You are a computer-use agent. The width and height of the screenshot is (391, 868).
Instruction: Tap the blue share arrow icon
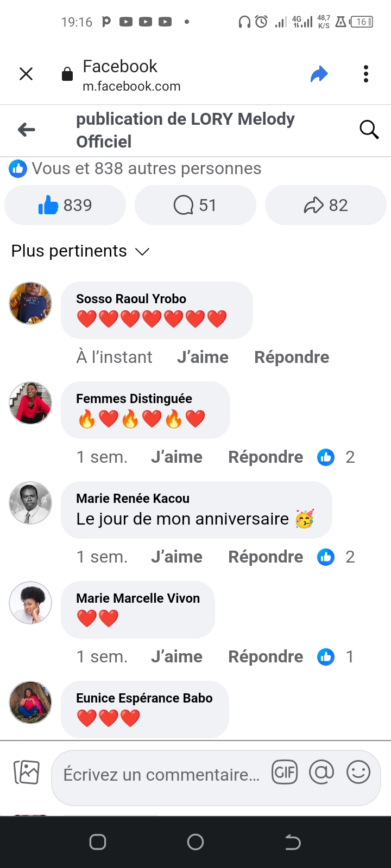coord(319,74)
